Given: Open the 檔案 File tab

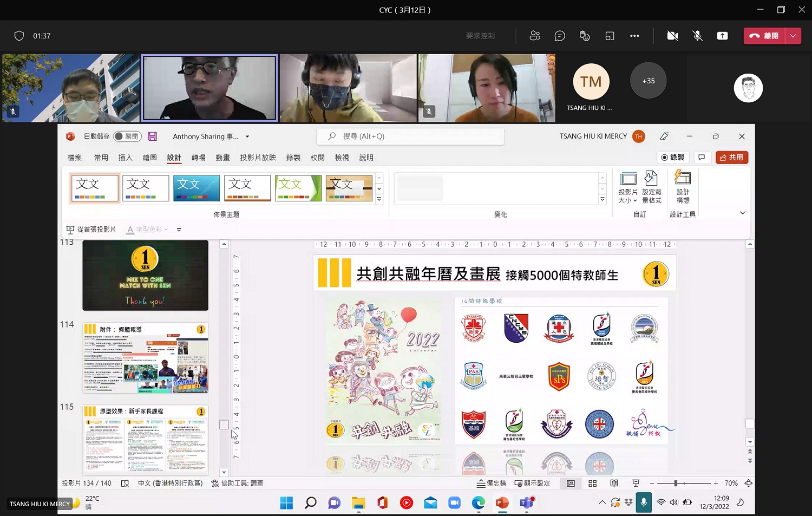Looking at the screenshot, I should coord(75,158).
